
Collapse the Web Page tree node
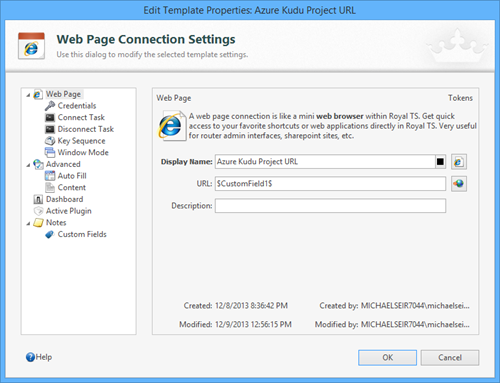[28, 95]
